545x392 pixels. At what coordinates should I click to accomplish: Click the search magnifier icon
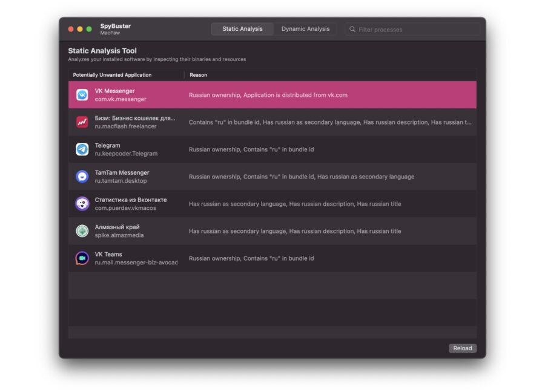(x=352, y=29)
